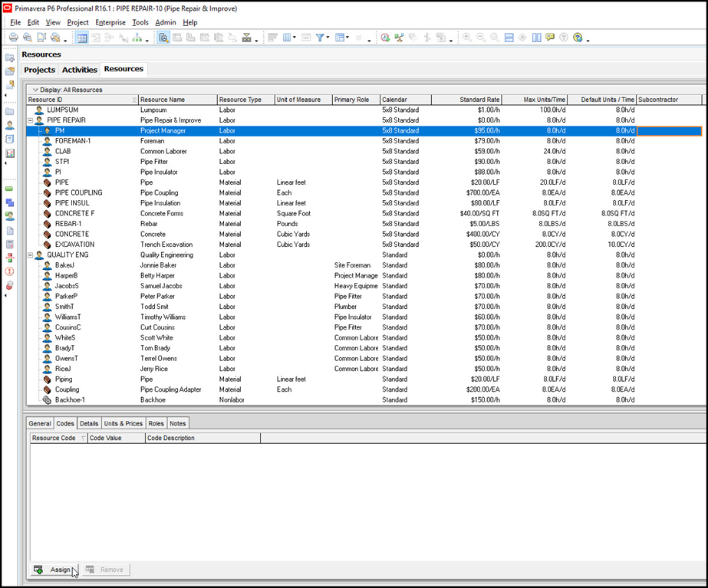Switch to the Activities tab

80,70
